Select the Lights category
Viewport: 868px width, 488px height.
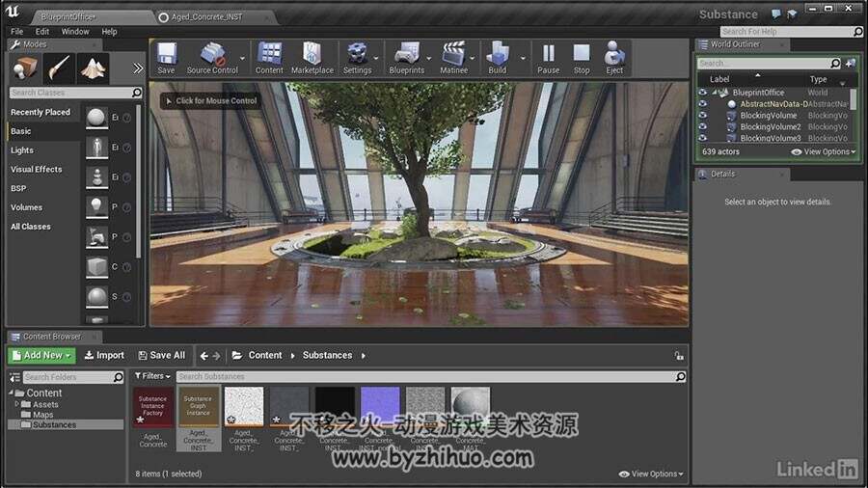pyautogui.click(x=22, y=149)
